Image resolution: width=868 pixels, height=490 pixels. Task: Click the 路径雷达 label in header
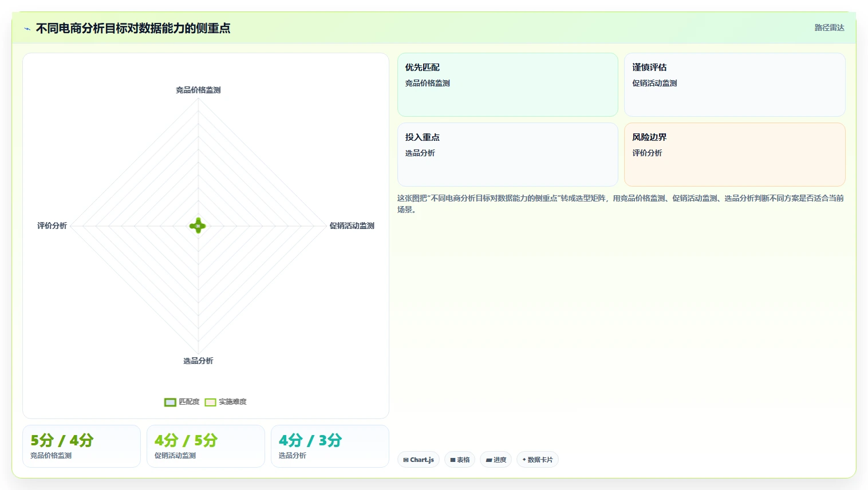(x=830, y=27)
